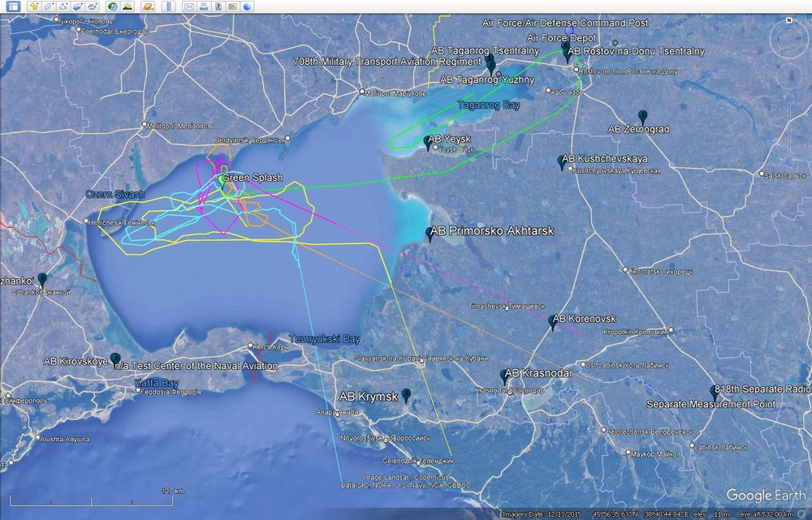Click the AB Yeysk placemark pin
The image size is (812, 520).
pos(428,142)
